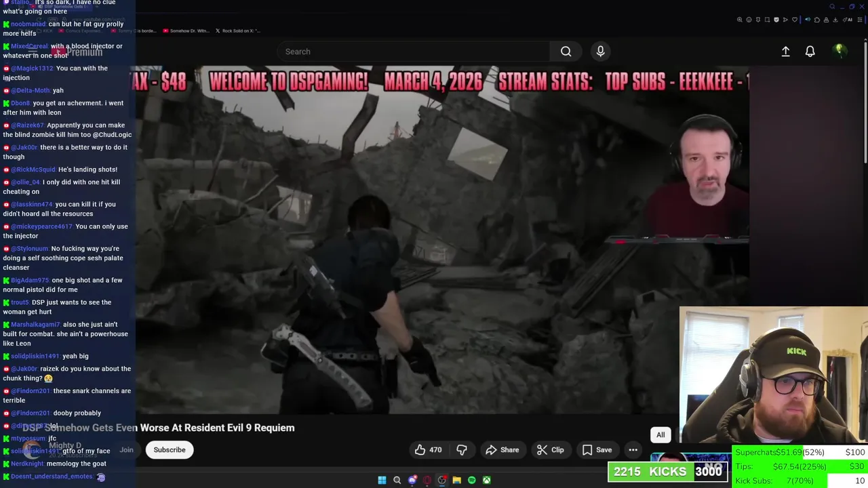868x488 pixels.
Task: Click the 2215 KICKS goal bar
Action: point(668,472)
